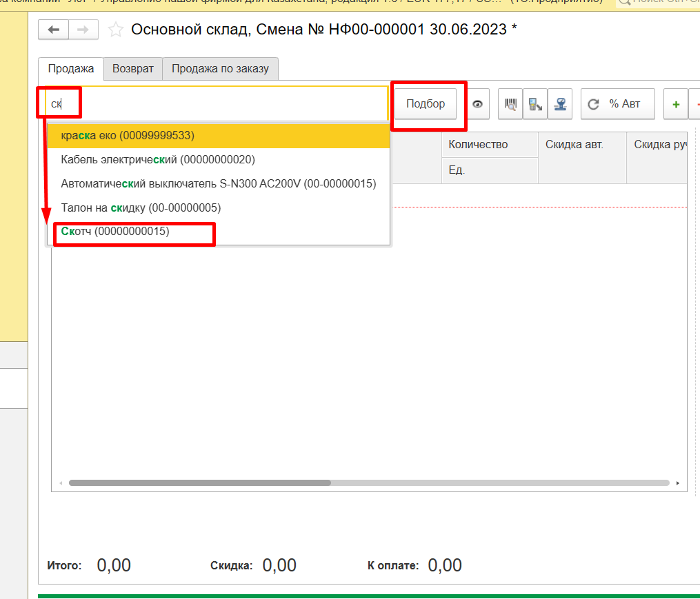
Task: Select 'Талон на скидку' suggestion
Action: [x=141, y=207]
